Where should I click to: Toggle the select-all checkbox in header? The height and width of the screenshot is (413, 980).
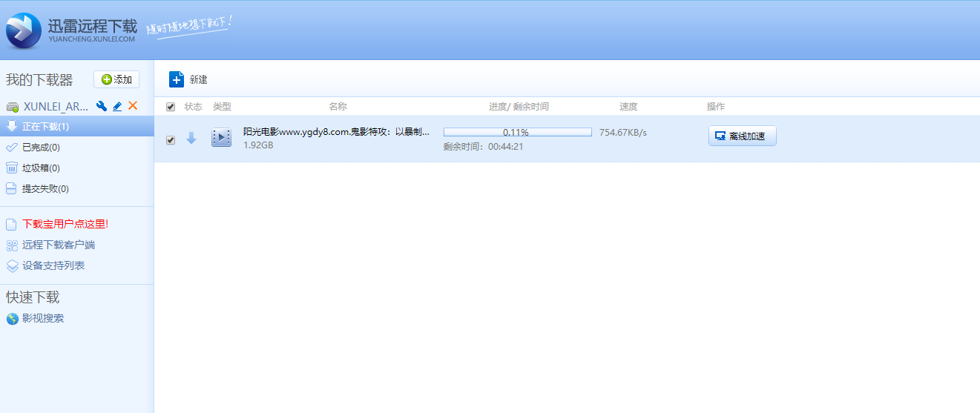click(171, 107)
